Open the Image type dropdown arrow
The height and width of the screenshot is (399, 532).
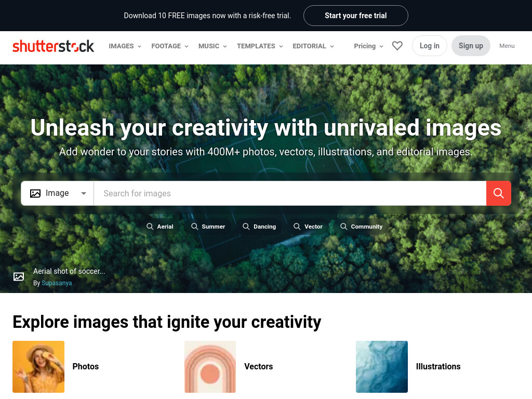(x=84, y=193)
